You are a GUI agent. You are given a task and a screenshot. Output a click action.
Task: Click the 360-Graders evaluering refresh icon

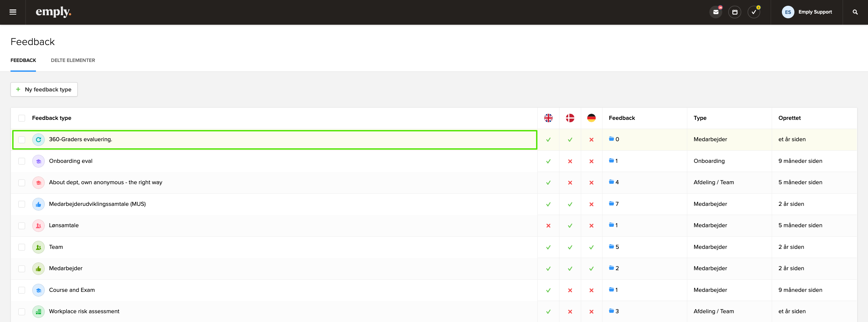38,139
